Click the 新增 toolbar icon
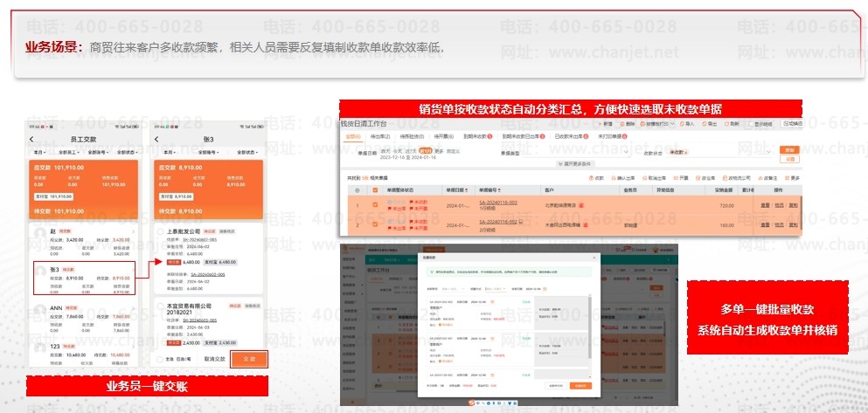 coord(604,124)
